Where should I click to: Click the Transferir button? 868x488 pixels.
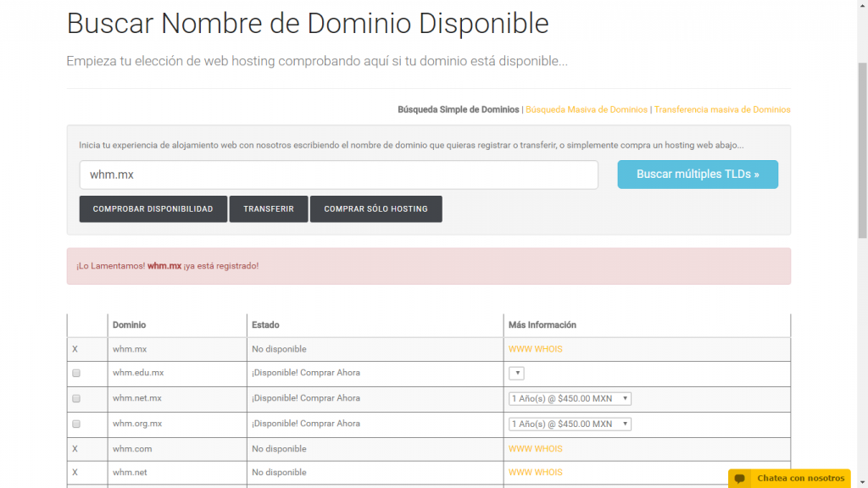(269, 209)
